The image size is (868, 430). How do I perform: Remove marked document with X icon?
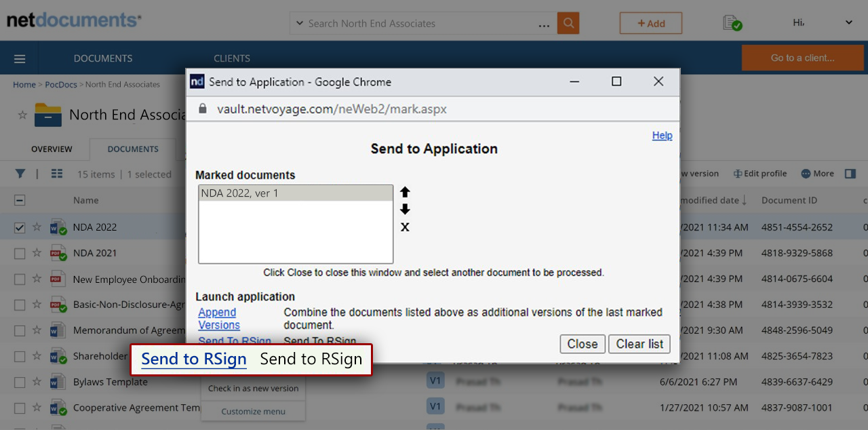pyautogui.click(x=405, y=227)
